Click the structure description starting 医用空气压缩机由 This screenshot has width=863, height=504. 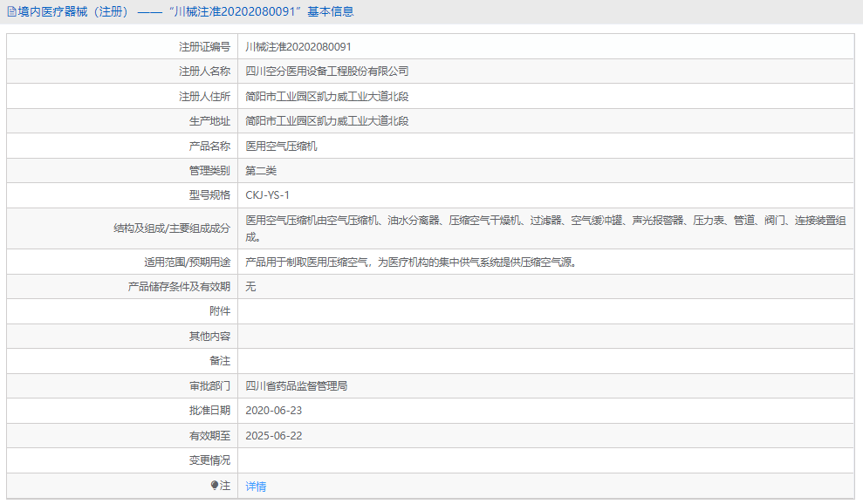coord(545,228)
